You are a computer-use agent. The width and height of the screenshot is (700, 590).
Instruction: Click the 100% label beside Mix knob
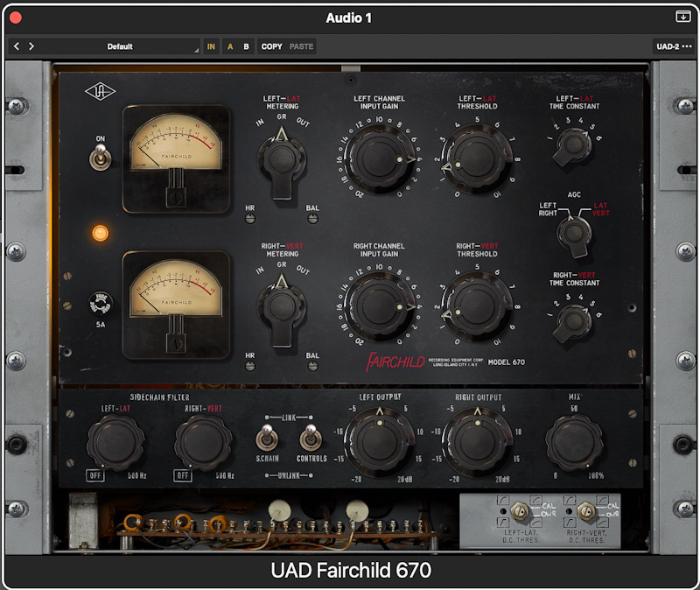(596, 475)
